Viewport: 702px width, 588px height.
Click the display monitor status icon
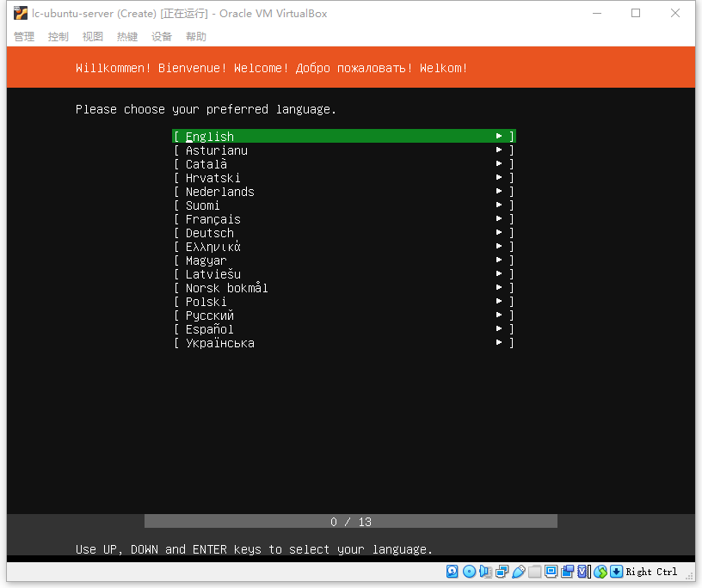click(x=551, y=572)
